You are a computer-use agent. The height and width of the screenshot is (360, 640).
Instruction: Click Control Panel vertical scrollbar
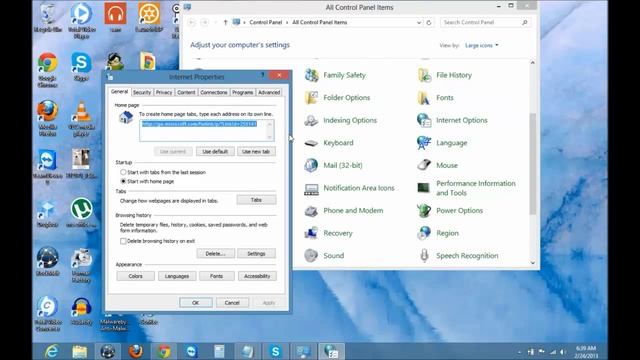coord(532,163)
